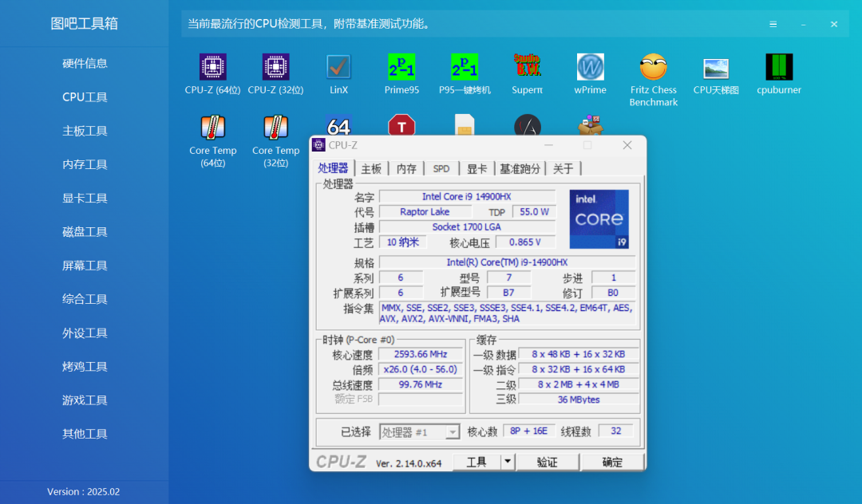This screenshot has width=862, height=504.
Task: Select 烤鸡工具 in the sidebar
Action: coord(84,367)
